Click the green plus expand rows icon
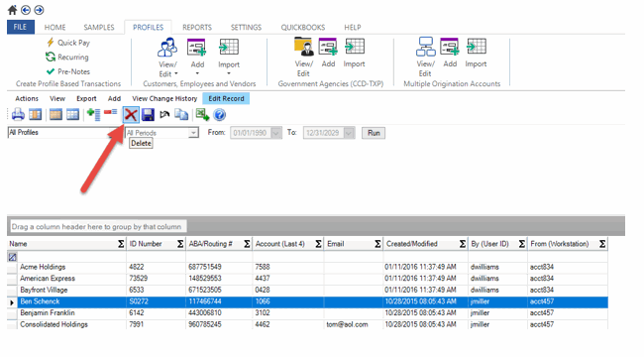Image resolution: width=644 pixels, height=357 pixels. coord(94,115)
